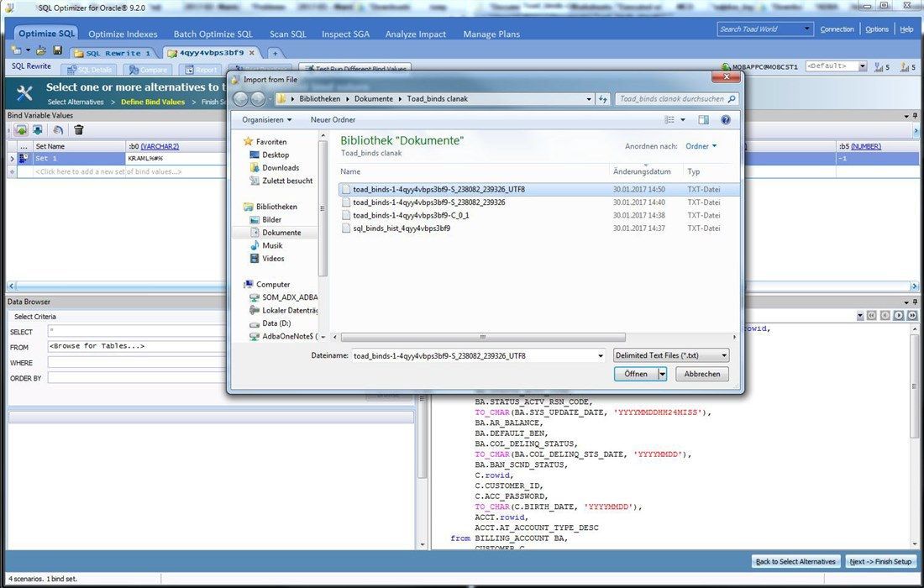Click the import bind values toolbar icon
The width and height of the screenshot is (924, 588).
tap(21, 129)
